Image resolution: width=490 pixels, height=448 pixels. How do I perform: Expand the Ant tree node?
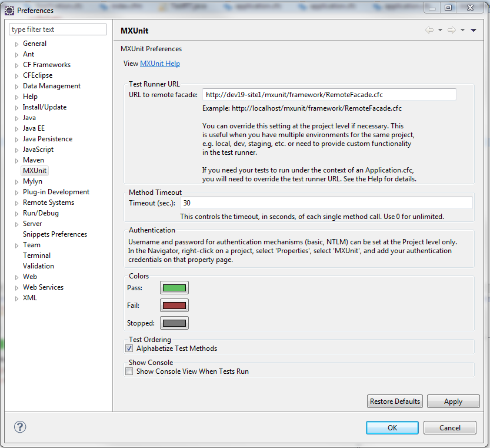[17, 55]
